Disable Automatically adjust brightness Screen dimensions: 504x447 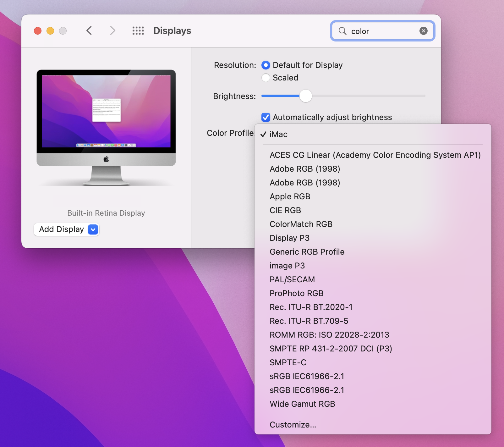pyautogui.click(x=266, y=117)
